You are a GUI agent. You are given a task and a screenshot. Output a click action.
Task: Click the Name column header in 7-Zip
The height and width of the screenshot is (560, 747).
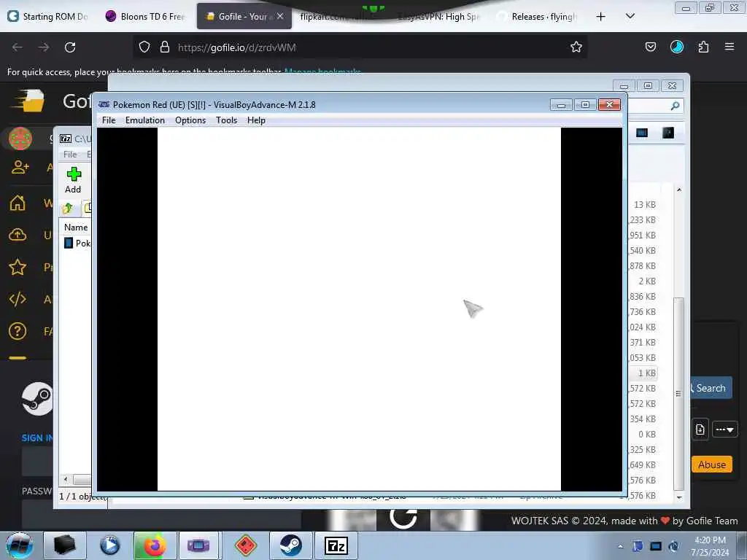point(76,227)
